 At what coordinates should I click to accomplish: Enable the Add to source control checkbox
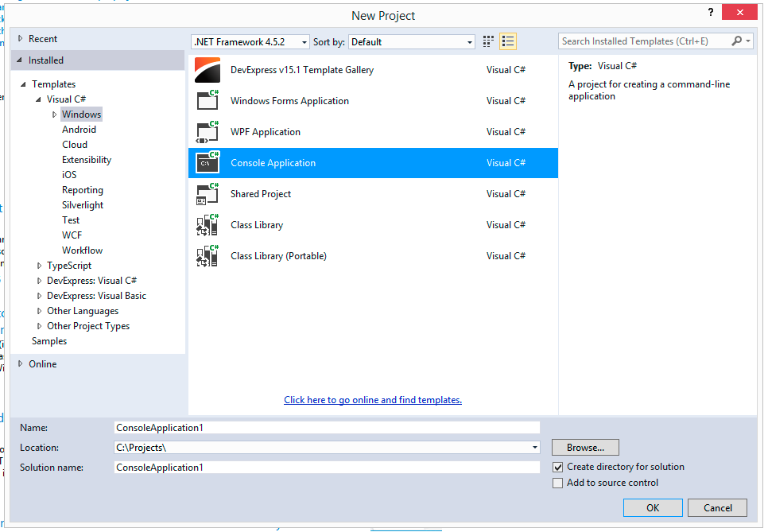click(558, 483)
